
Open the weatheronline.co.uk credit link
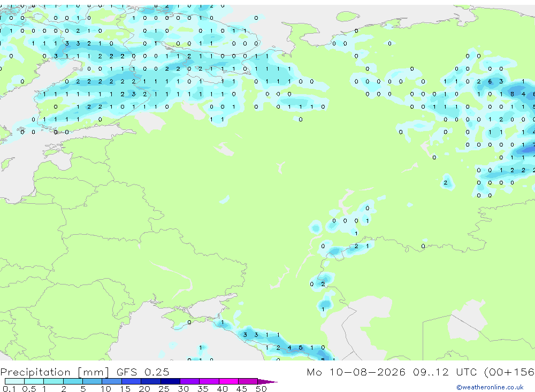[490, 387]
